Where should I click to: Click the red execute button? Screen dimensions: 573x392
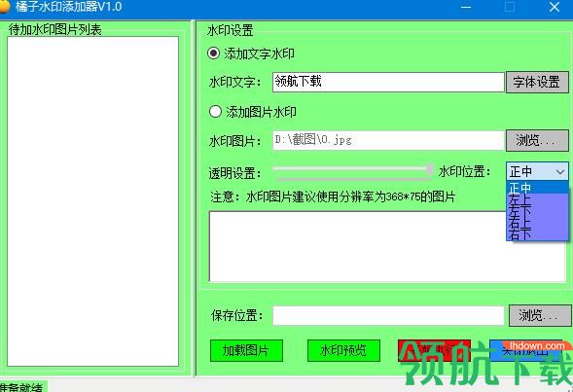click(434, 351)
